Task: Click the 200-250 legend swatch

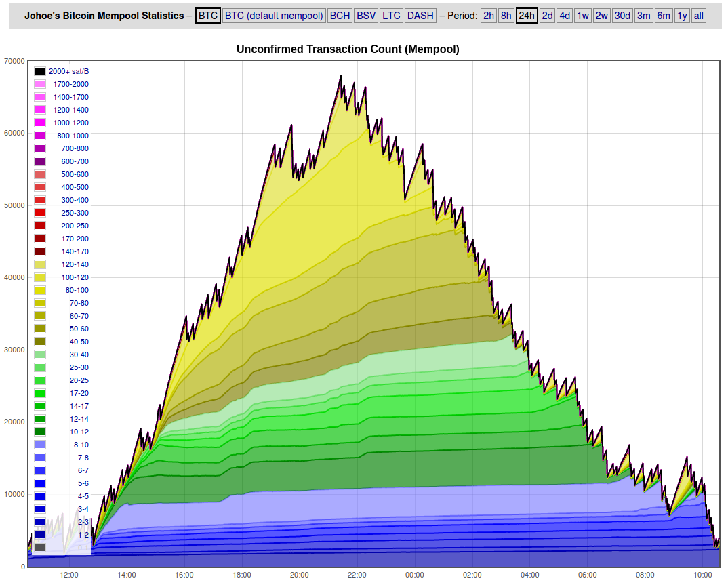Action: (40, 226)
